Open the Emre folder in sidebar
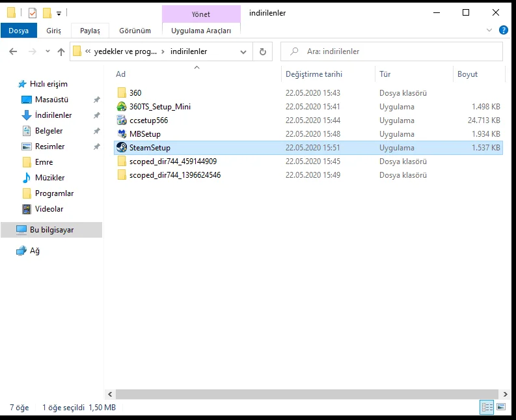 click(44, 162)
